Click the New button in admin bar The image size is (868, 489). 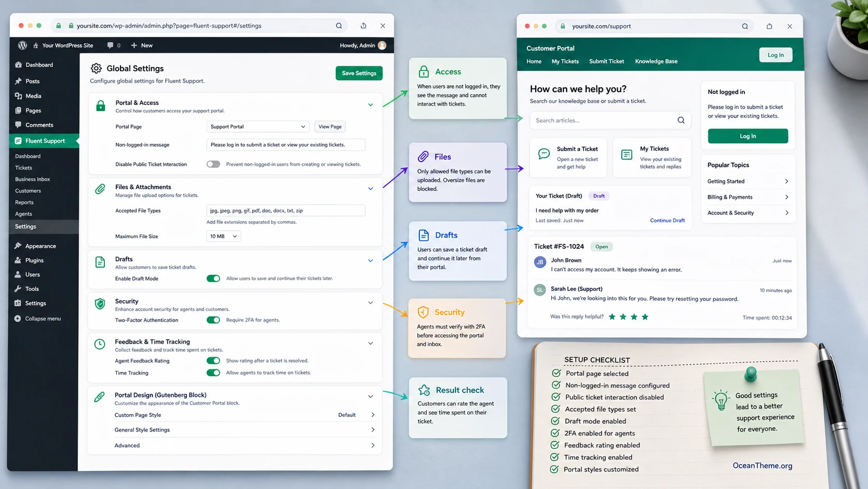(142, 45)
